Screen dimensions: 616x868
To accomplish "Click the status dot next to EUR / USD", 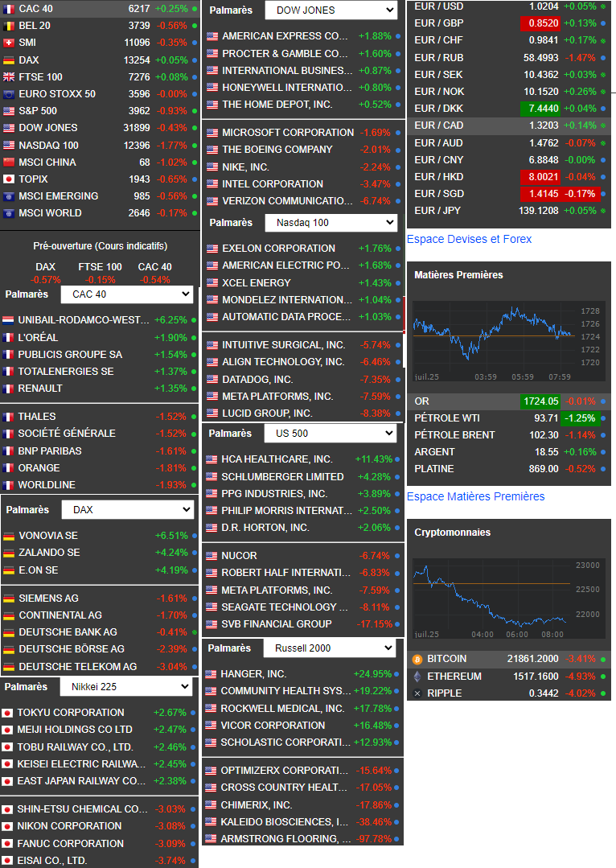I will (x=602, y=6).
